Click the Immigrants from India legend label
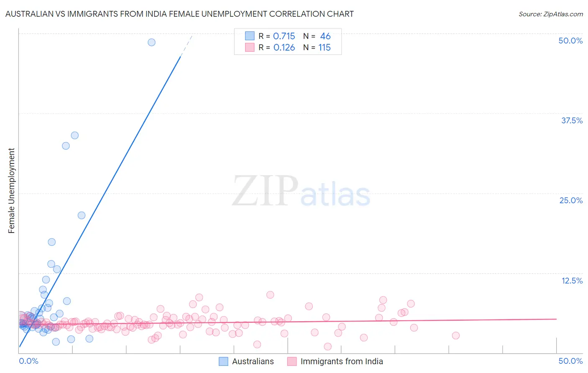588x373 pixels. click(x=341, y=361)
